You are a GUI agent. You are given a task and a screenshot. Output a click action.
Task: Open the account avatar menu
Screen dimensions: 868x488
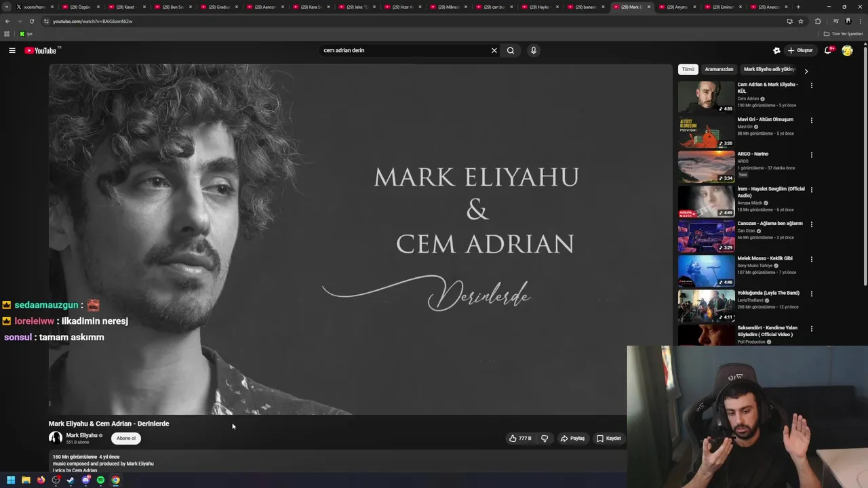(847, 50)
